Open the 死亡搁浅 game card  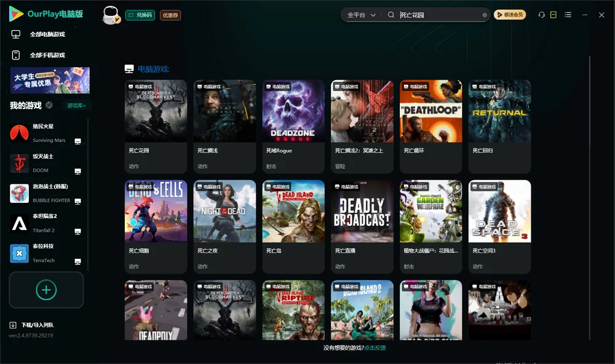(224, 126)
